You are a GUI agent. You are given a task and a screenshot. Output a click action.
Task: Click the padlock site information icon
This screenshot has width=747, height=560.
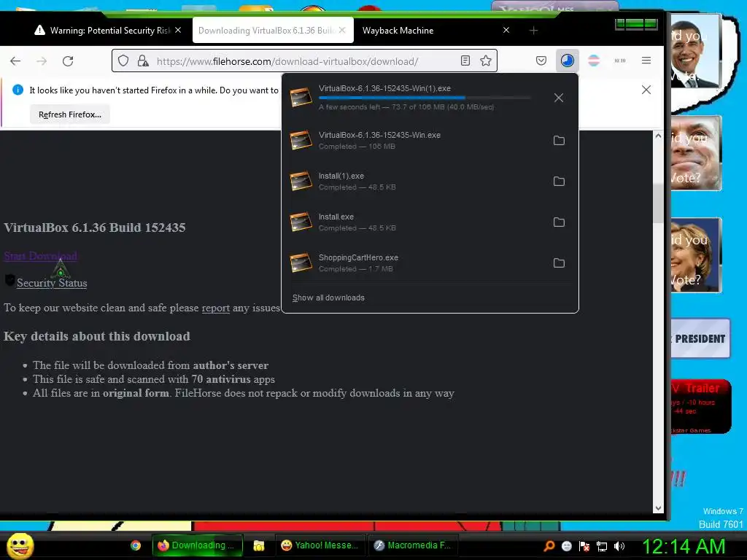point(143,61)
